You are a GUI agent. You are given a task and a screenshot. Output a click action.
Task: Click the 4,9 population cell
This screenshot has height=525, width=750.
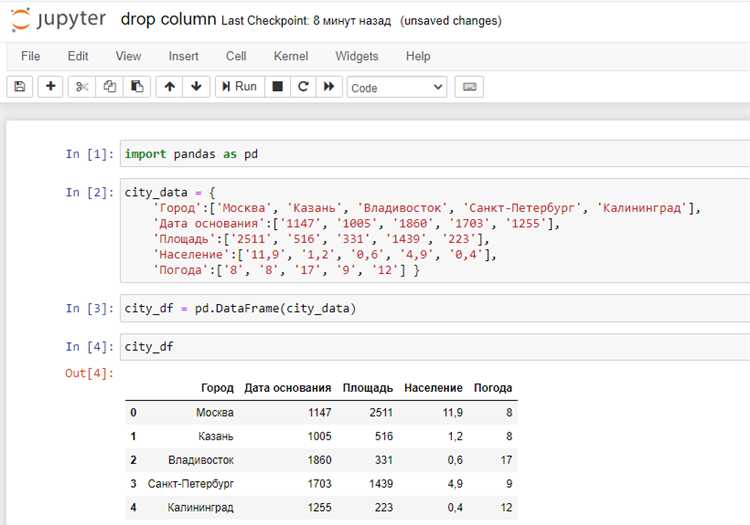tap(455, 484)
